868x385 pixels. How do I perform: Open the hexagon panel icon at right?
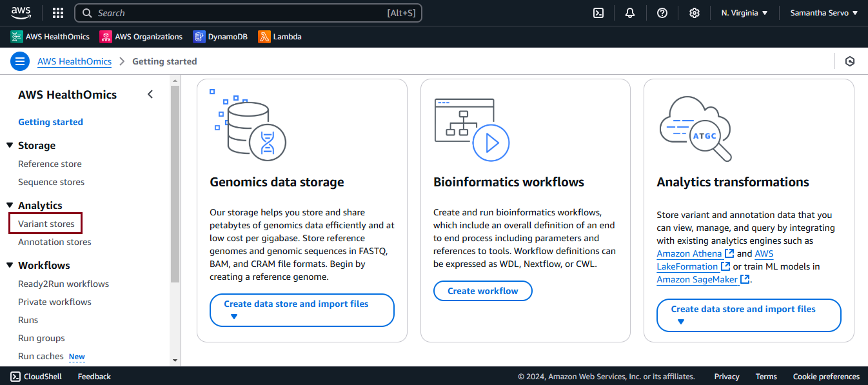(850, 62)
